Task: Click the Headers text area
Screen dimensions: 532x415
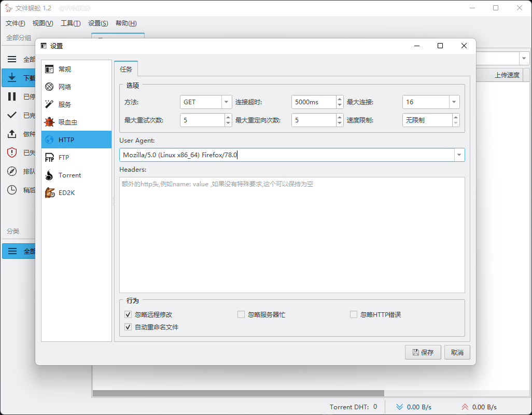Action: 292,235
